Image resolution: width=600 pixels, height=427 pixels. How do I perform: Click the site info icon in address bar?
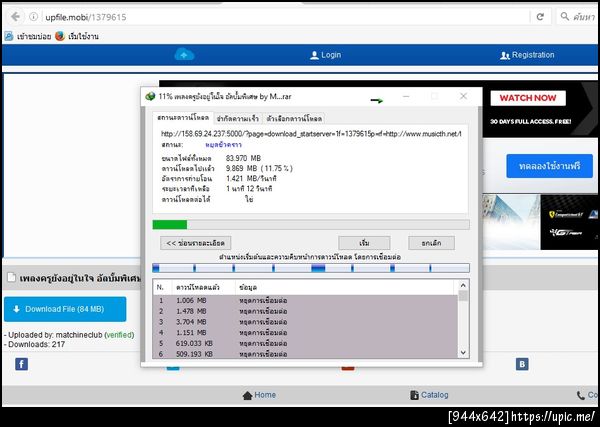pos(34,17)
